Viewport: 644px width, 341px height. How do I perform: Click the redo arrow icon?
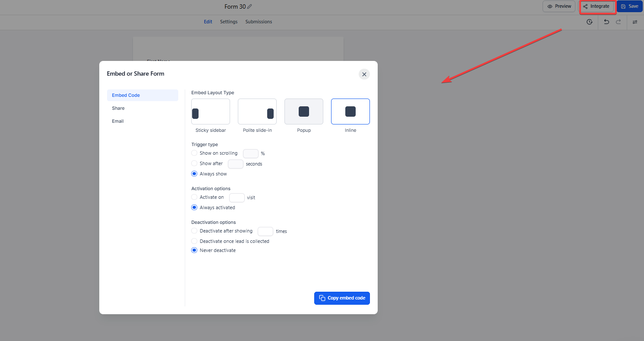tap(619, 22)
